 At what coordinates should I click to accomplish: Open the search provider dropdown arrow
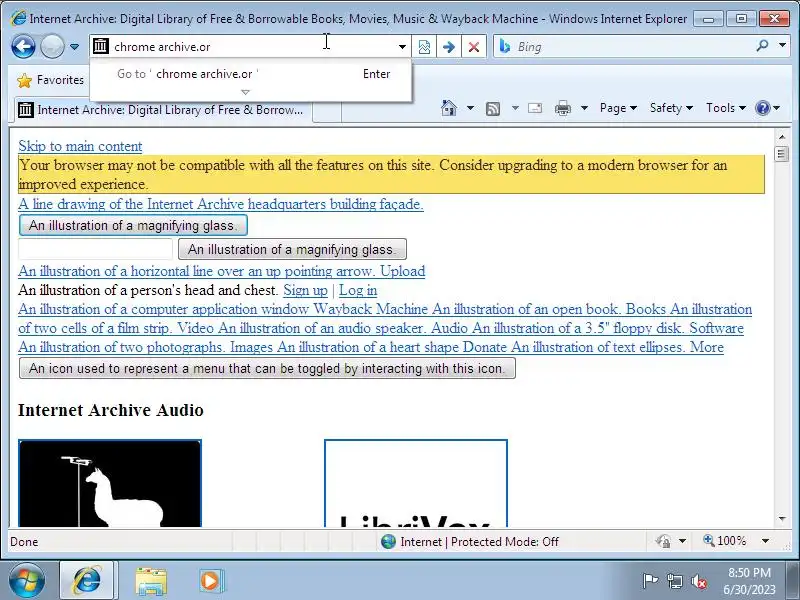point(783,45)
